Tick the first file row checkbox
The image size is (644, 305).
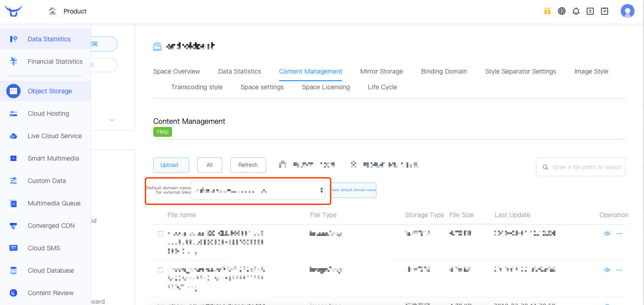coord(160,234)
